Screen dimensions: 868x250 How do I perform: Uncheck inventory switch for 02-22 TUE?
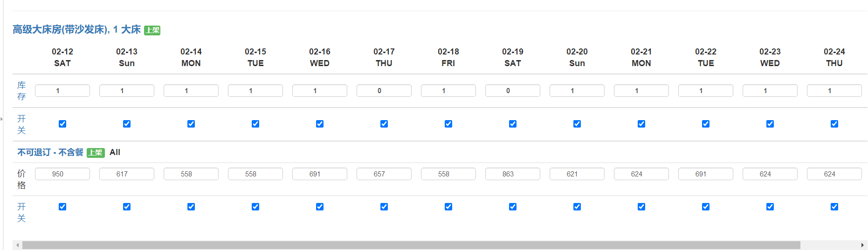coord(706,124)
